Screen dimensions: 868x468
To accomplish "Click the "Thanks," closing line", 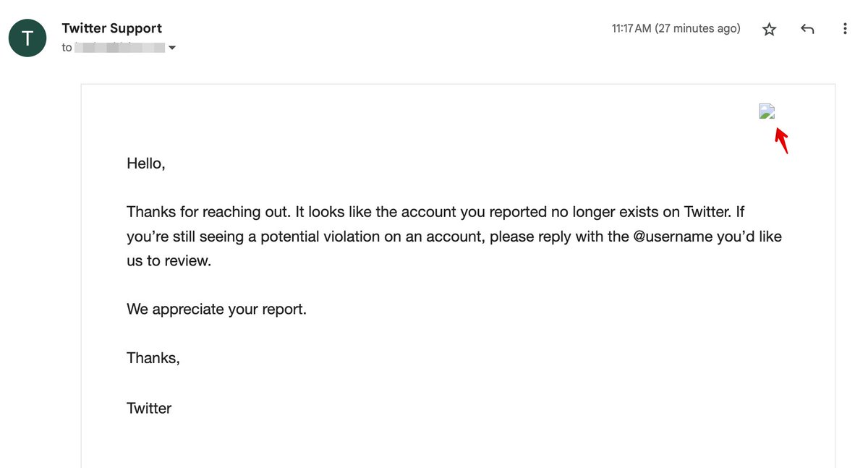I will click(153, 358).
